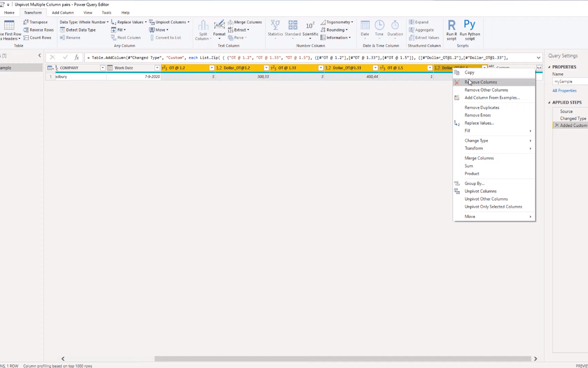Click Reverse Rows in the Table group

click(38, 30)
